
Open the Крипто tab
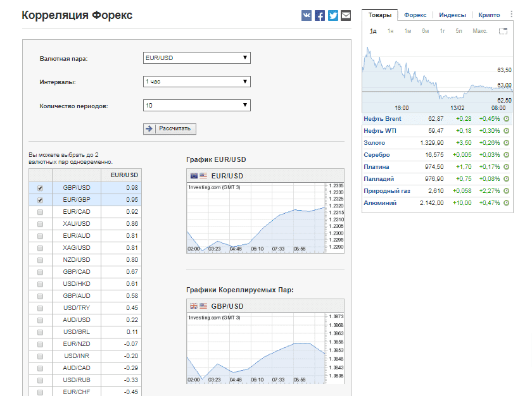(489, 15)
